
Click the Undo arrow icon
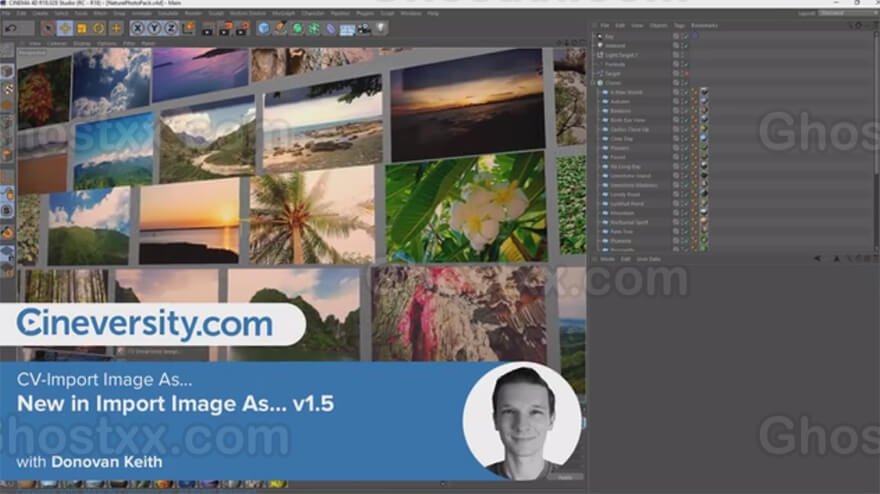[11, 28]
